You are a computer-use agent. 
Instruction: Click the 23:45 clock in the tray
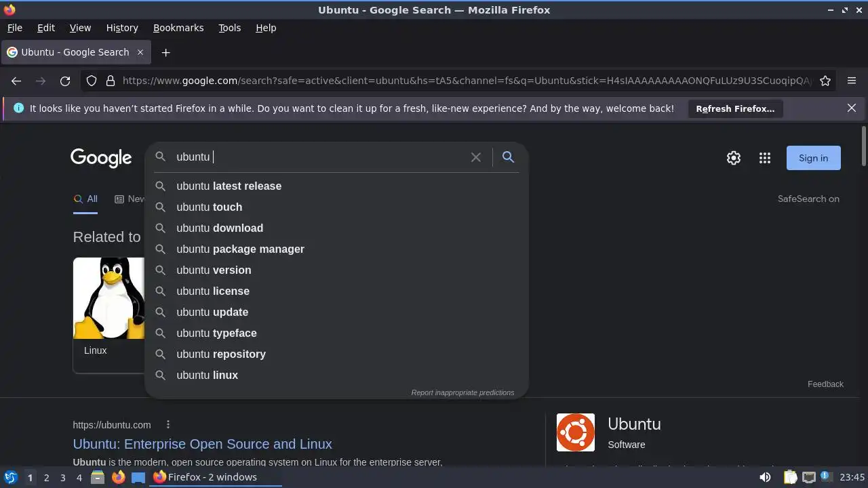[852, 477]
